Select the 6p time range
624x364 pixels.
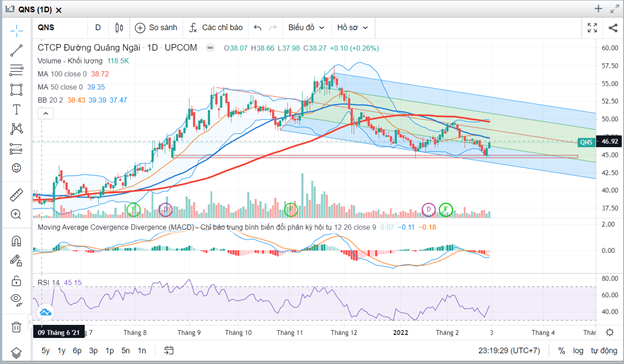click(x=77, y=350)
